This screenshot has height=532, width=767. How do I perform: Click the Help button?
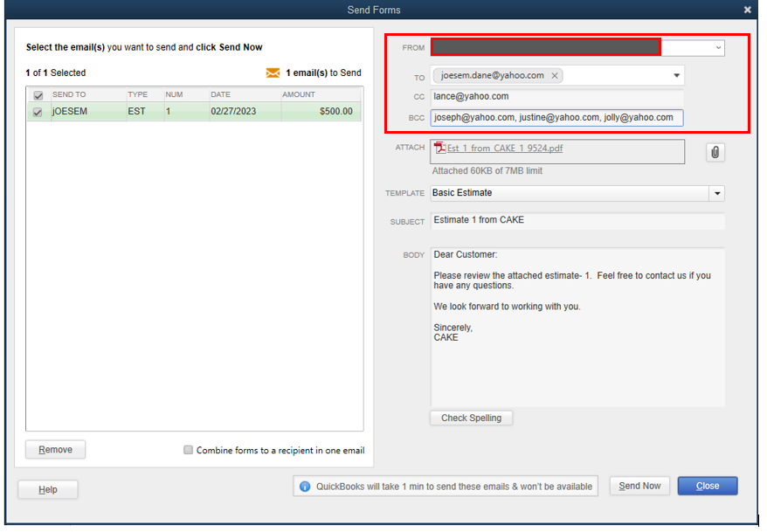[x=48, y=489]
